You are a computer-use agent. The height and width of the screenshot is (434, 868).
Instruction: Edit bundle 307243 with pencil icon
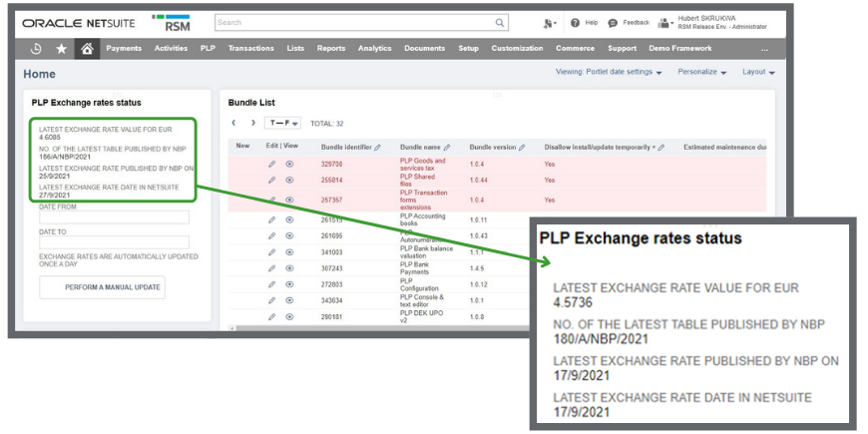point(271,268)
